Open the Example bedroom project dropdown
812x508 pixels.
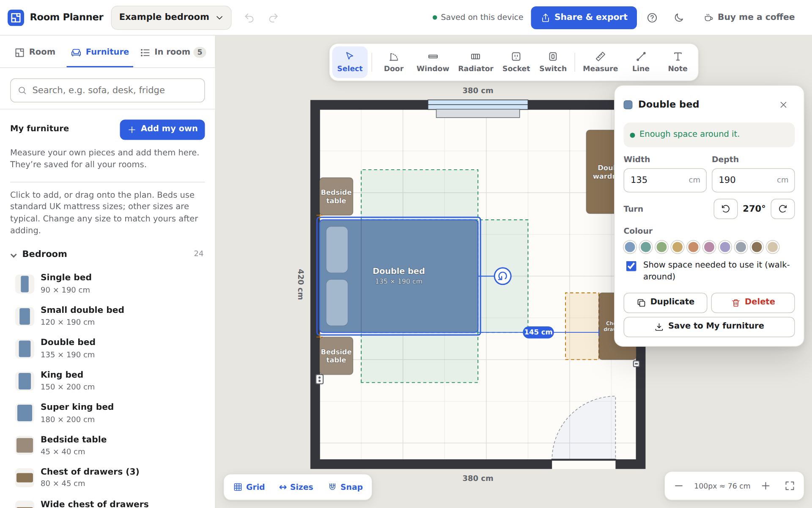pyautogui.click(x=171, y=17)
